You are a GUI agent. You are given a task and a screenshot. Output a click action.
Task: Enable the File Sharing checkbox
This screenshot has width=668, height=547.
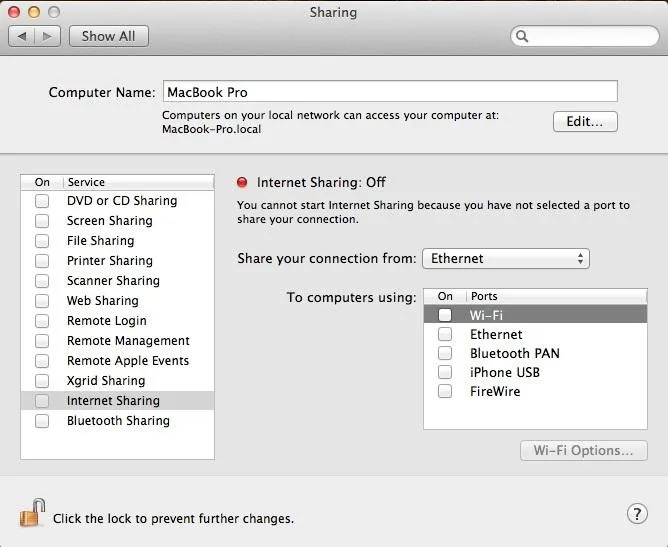point(42,241)
